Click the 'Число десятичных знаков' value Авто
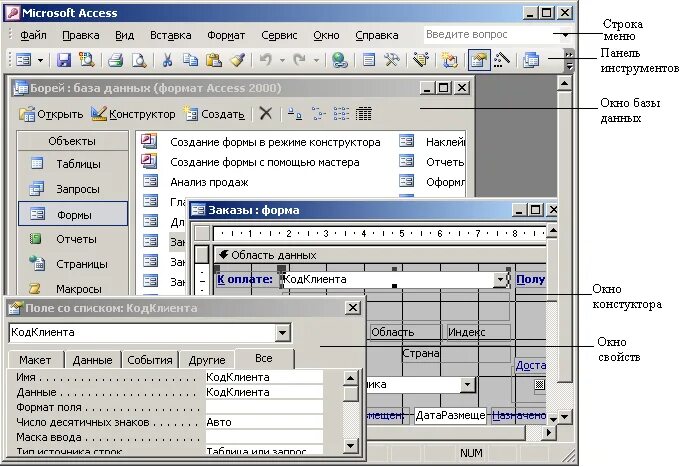 (264, 422)
